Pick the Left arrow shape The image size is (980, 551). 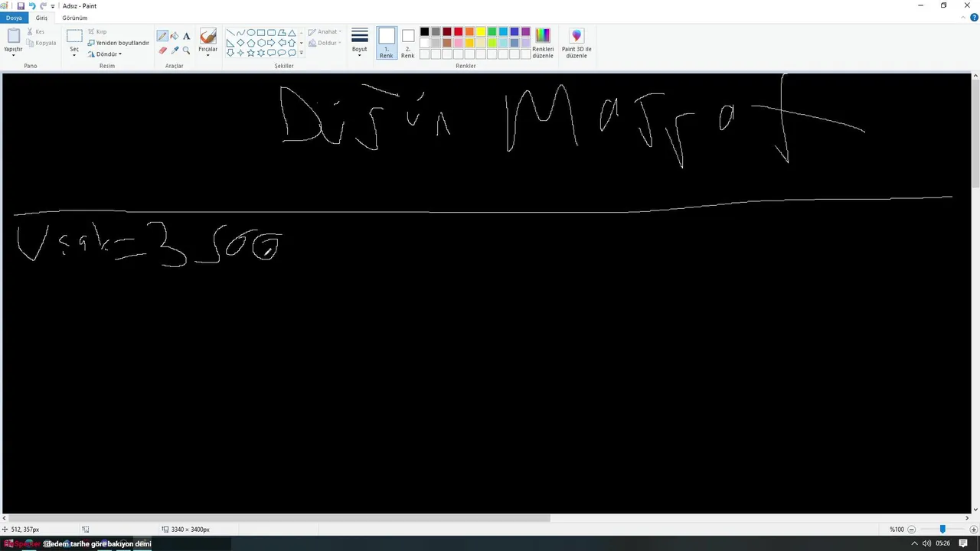click(282, 43)
